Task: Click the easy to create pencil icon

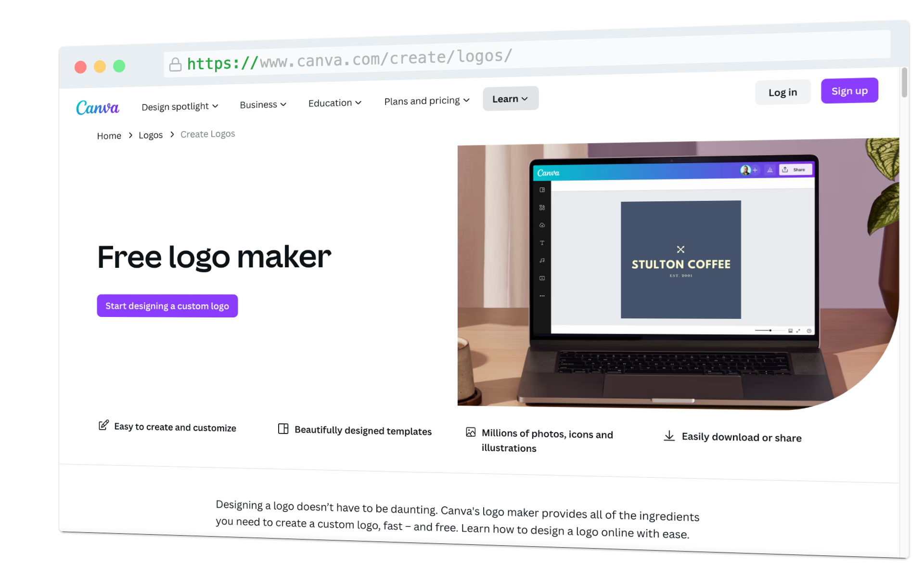Action: click(103, 426)
